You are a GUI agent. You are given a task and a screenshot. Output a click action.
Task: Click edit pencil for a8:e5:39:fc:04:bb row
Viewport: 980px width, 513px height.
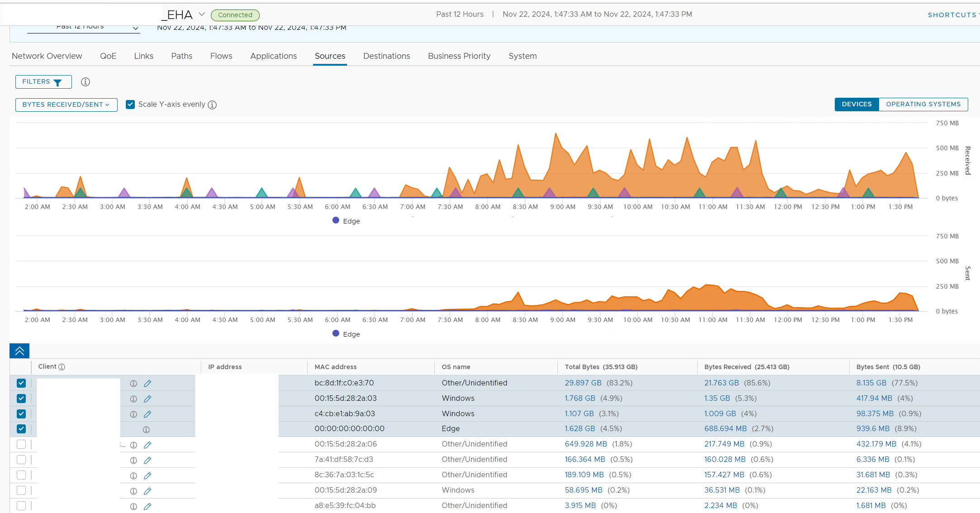(147, 507)
